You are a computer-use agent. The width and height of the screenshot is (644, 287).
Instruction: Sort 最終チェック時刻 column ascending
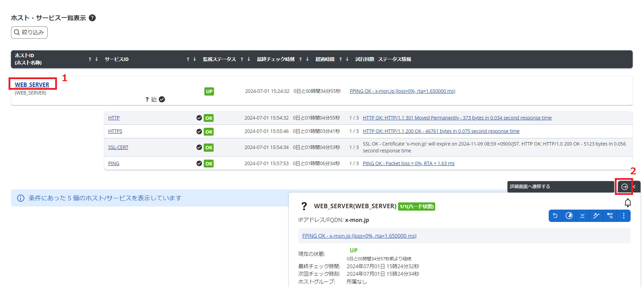(x=300, y=59)
